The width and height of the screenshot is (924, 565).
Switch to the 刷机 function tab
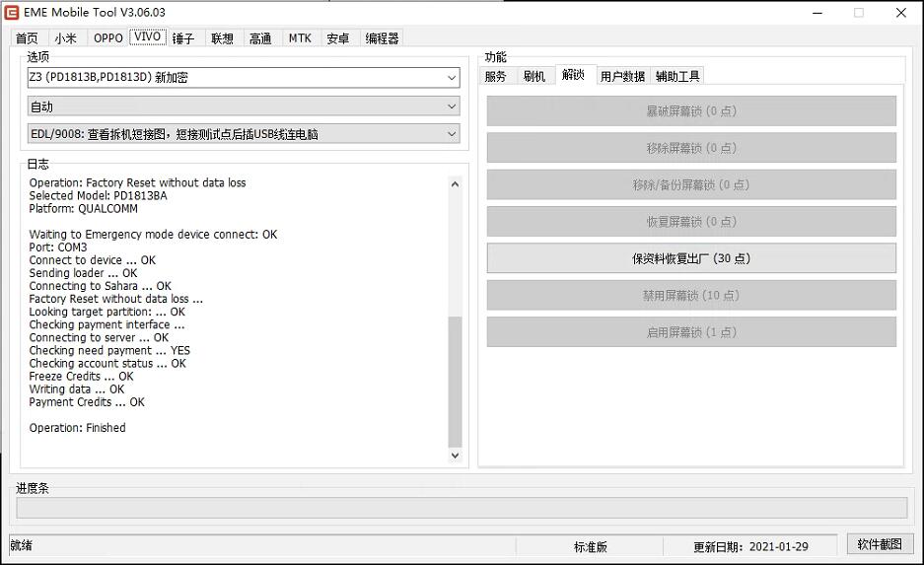534,76
